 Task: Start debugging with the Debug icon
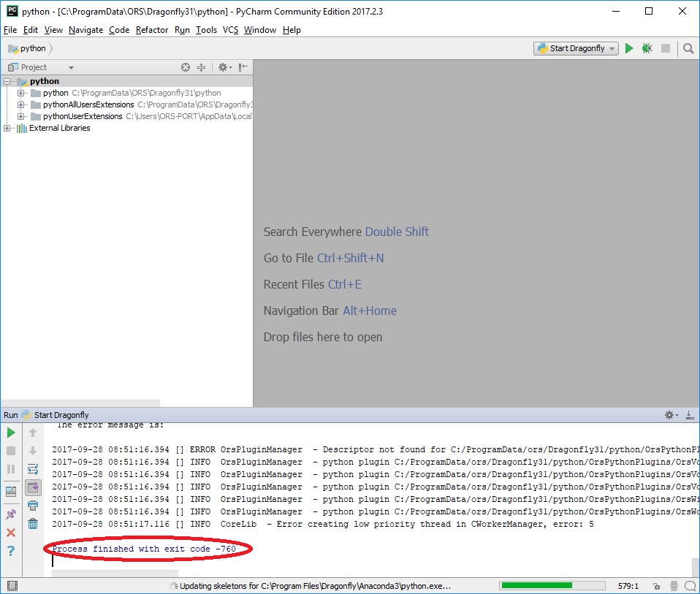point(646,47)
